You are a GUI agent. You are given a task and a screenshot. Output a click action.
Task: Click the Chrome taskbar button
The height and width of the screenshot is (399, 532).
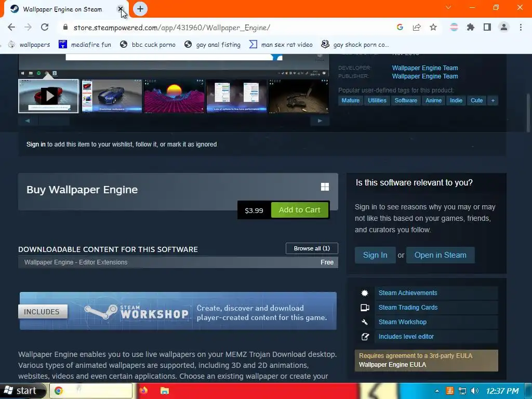click(91, 391)
